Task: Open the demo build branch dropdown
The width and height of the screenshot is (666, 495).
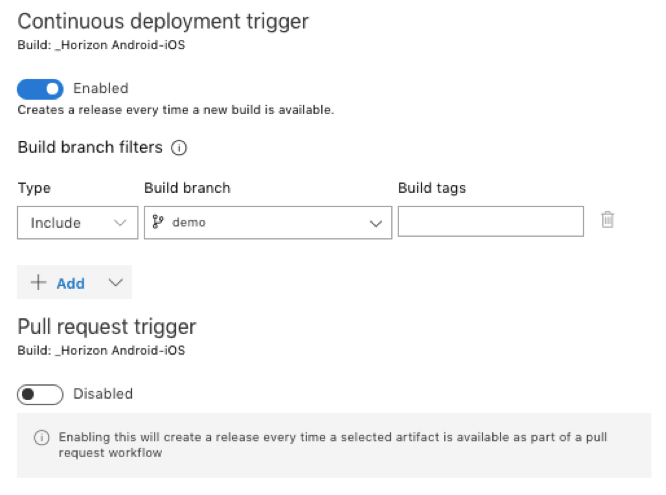Action: pos(268,223)
